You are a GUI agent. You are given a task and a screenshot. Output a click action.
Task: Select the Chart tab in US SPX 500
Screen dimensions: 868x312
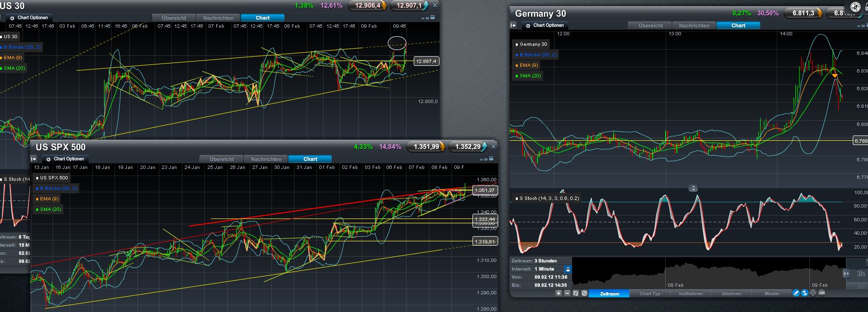[310, 159]
